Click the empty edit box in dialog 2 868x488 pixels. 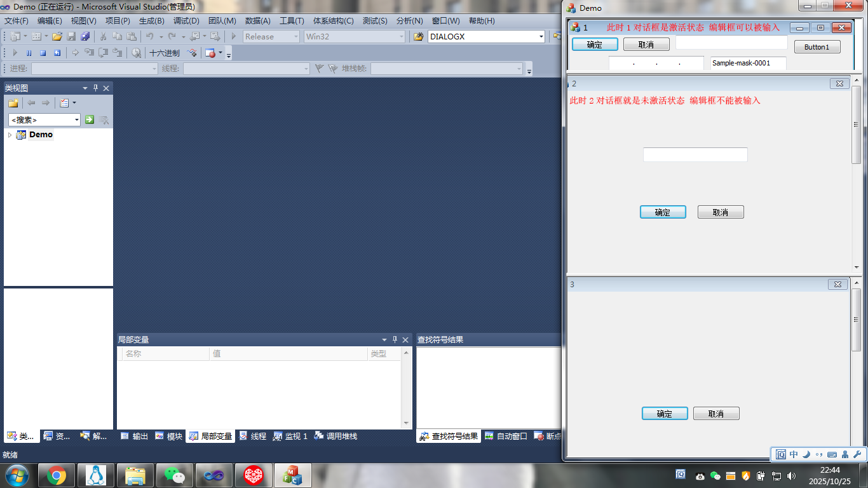695,154
